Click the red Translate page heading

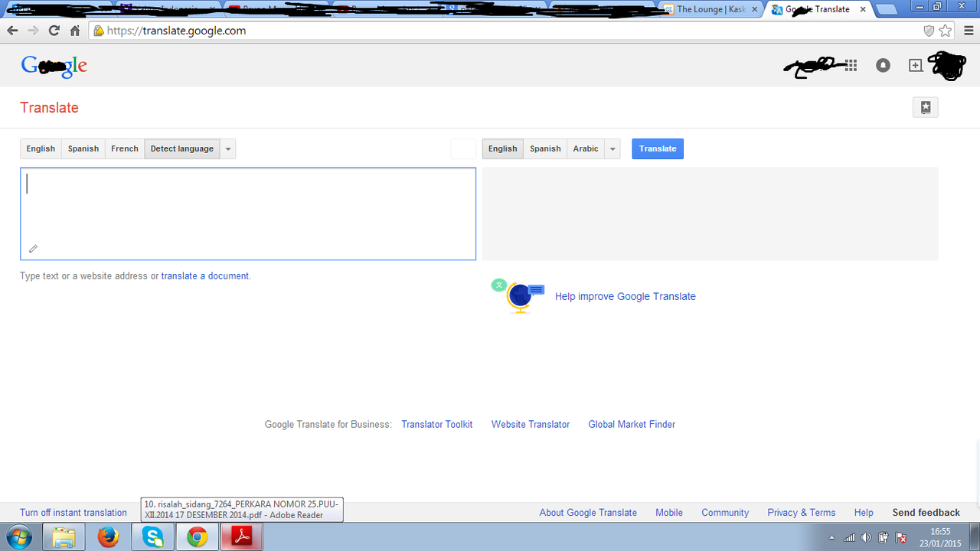click(49, 108)
